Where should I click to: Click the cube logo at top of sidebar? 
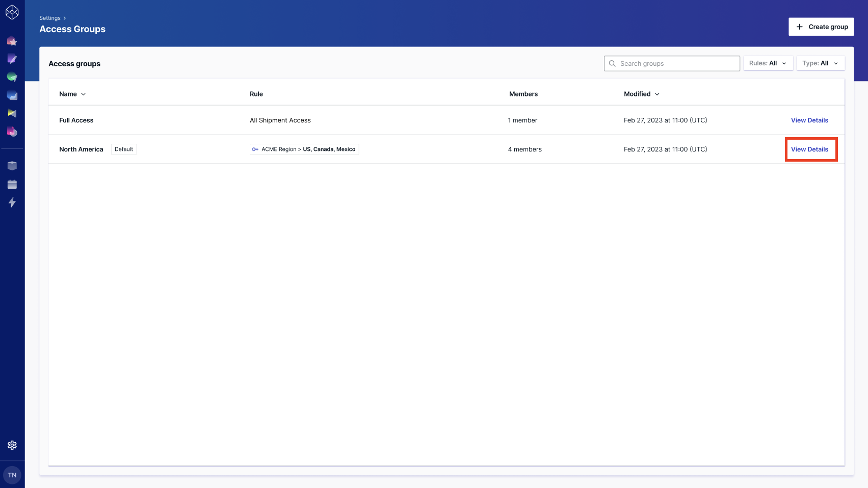tap(12, 12)
